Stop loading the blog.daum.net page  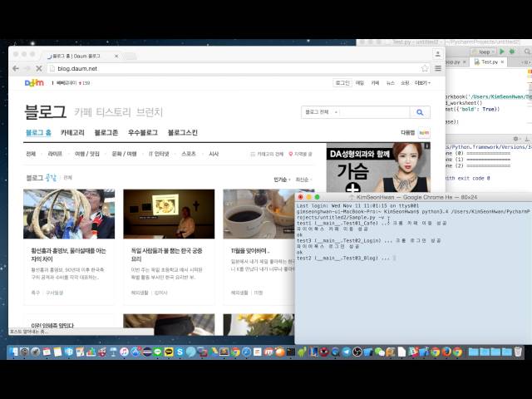coord(39,68)
